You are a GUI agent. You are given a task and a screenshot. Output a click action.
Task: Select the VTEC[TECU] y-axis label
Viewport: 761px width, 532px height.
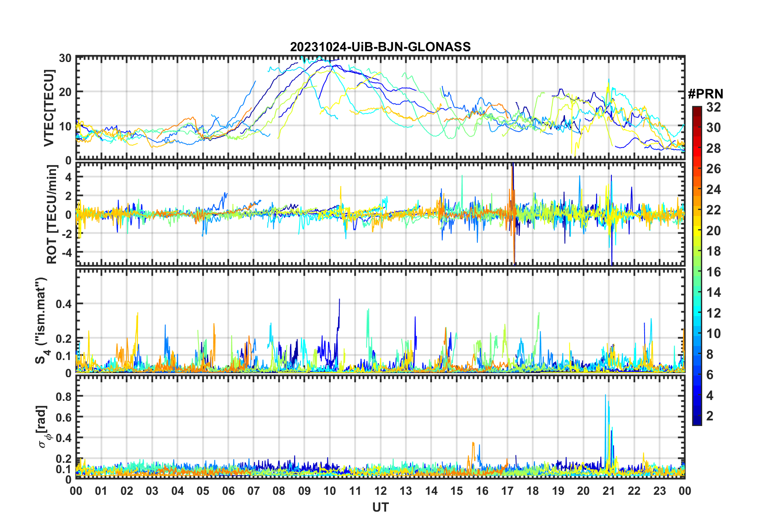click(x=49, y=108)
